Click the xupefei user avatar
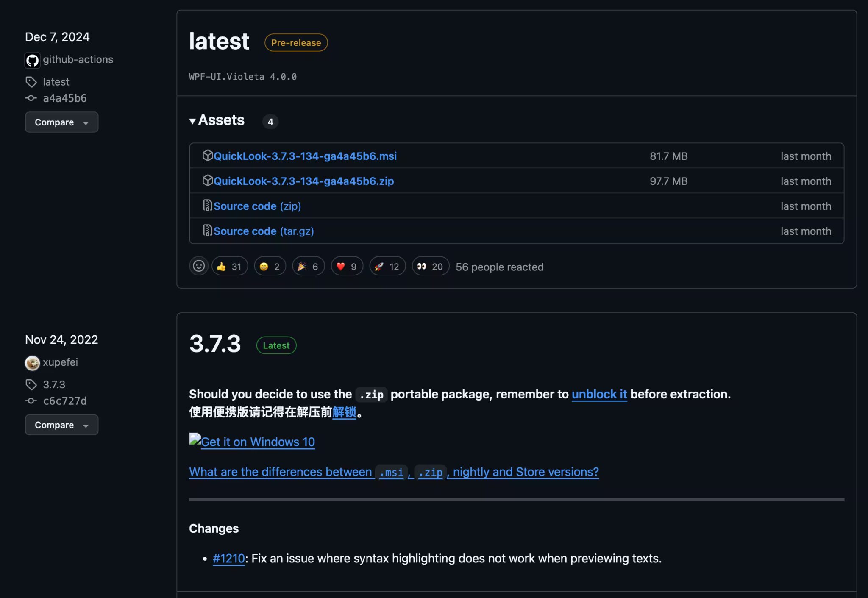The height and width of the screenshot is (598, 868). [32, 363]
